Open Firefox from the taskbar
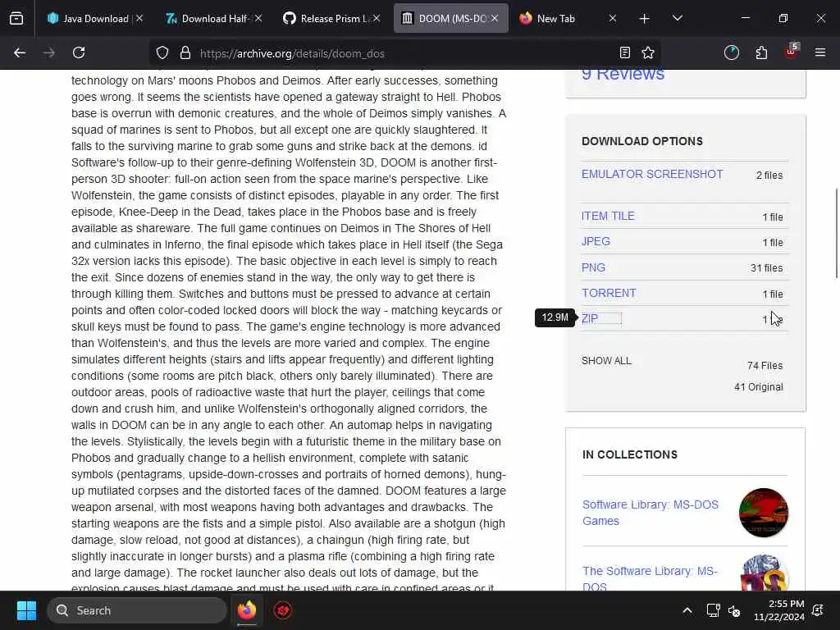 tap(247, 610)
